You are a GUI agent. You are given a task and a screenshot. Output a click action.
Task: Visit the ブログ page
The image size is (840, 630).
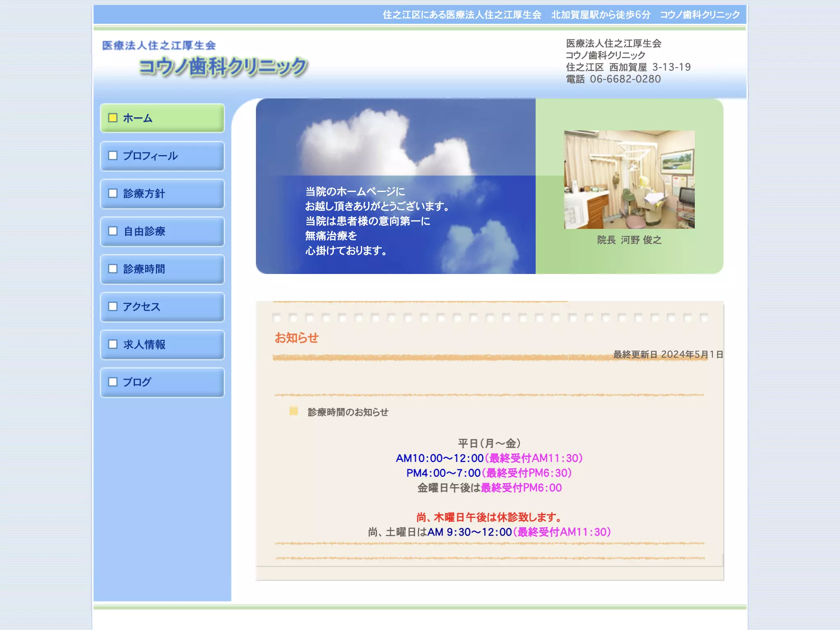[x=162, y=382]
